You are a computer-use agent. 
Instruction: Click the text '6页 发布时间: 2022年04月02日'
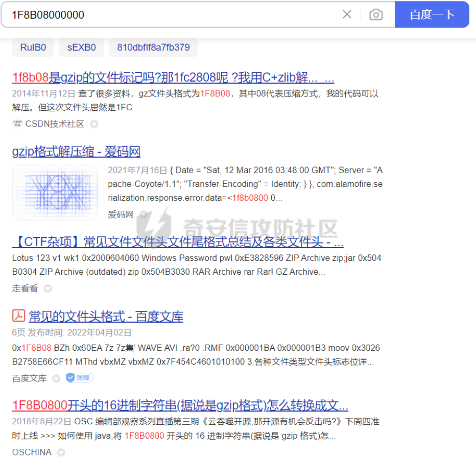[72, 332]
